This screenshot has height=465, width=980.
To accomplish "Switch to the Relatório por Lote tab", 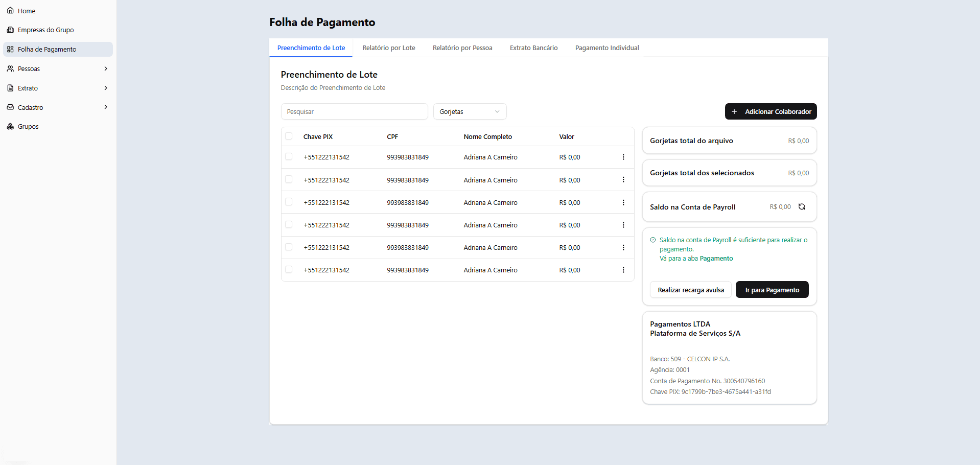I will (388, 48).
